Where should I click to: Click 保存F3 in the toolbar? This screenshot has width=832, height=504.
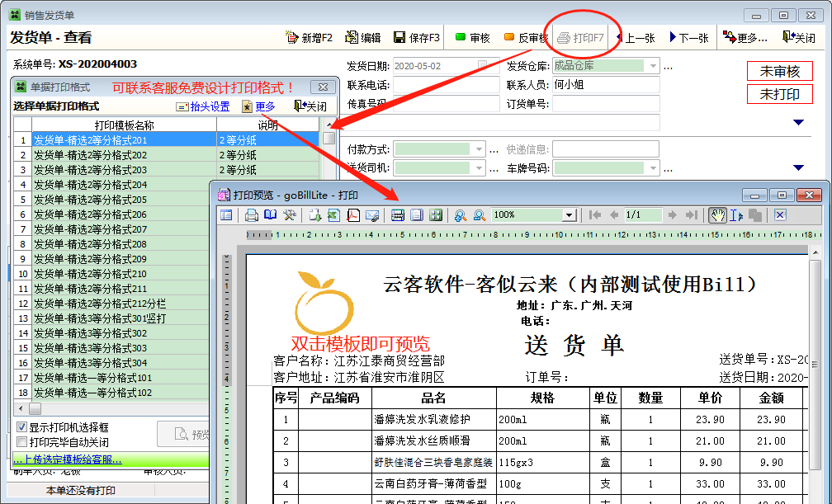point(417,38)
